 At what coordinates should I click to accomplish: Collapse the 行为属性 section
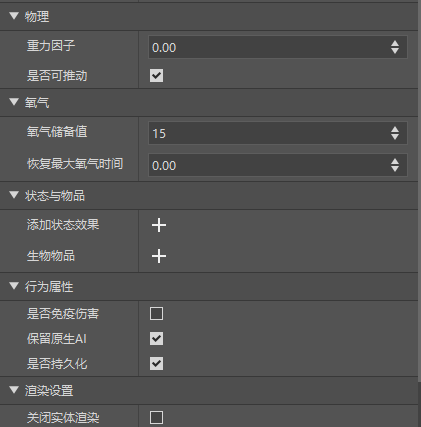click(14, 286)
